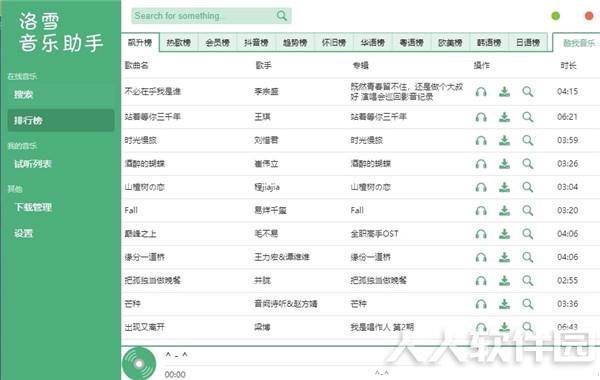Image resolution: width=600 pixels, height=380 pixels.
Task: Download 山楂树の恋 by 程jiajia
Action: pos(504,187)
